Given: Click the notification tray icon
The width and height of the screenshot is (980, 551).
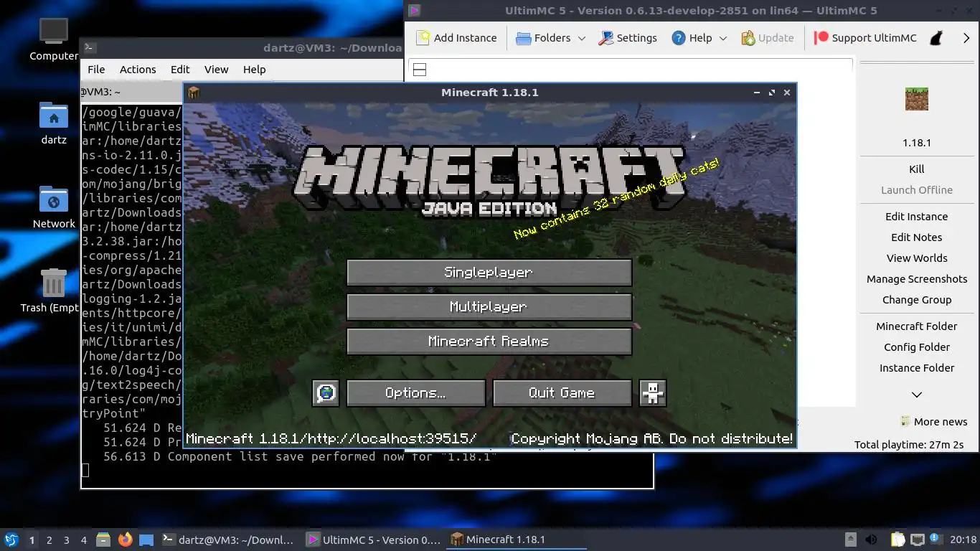Looking at the screenshot, I should tap(935, 539).
